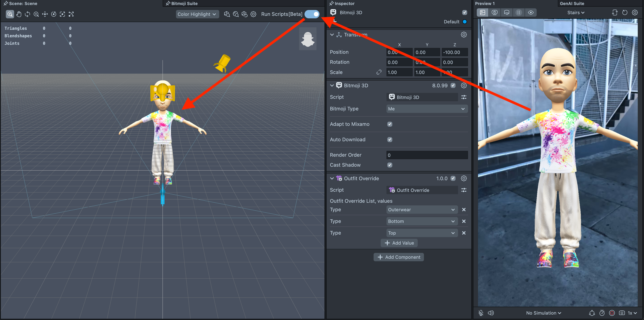Open the Color Highlight dropdown

pos(197,14)
